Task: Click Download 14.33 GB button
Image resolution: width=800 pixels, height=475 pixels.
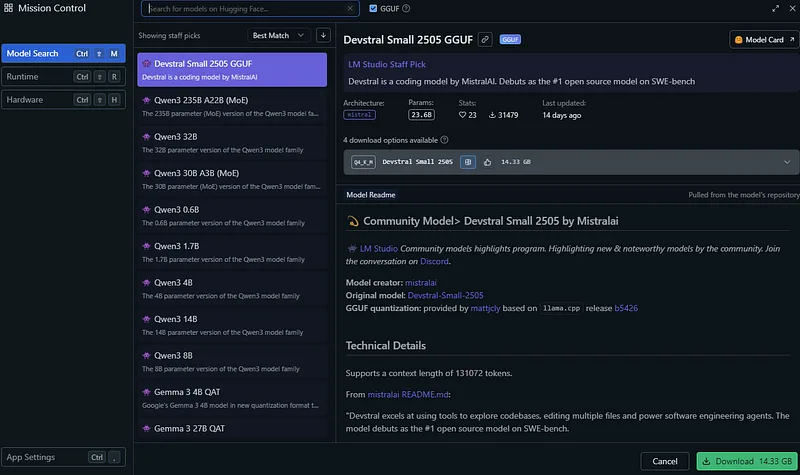Action: pos(747,461)
